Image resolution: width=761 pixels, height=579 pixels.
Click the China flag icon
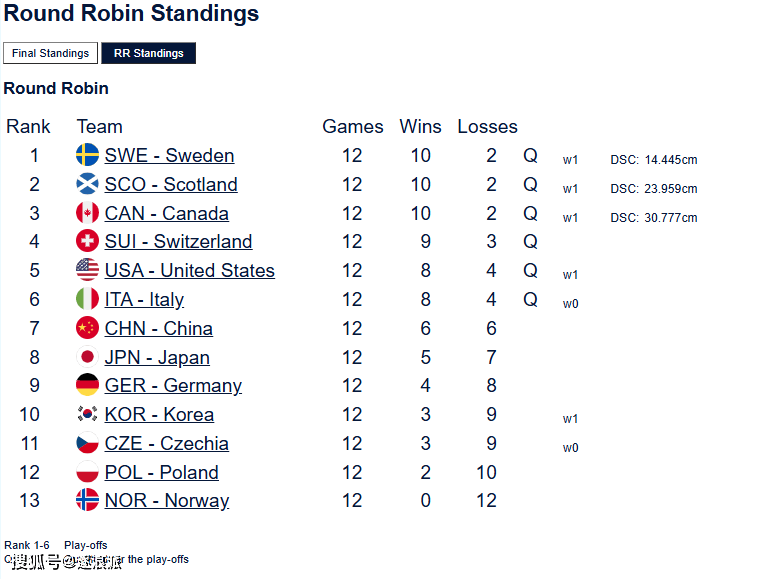[87, 328]
